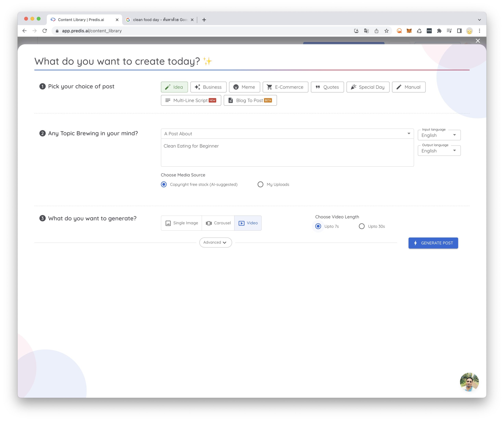Click the MetaMask fox extension icon
The image size is (504, 421).
[x=409, y=31]
